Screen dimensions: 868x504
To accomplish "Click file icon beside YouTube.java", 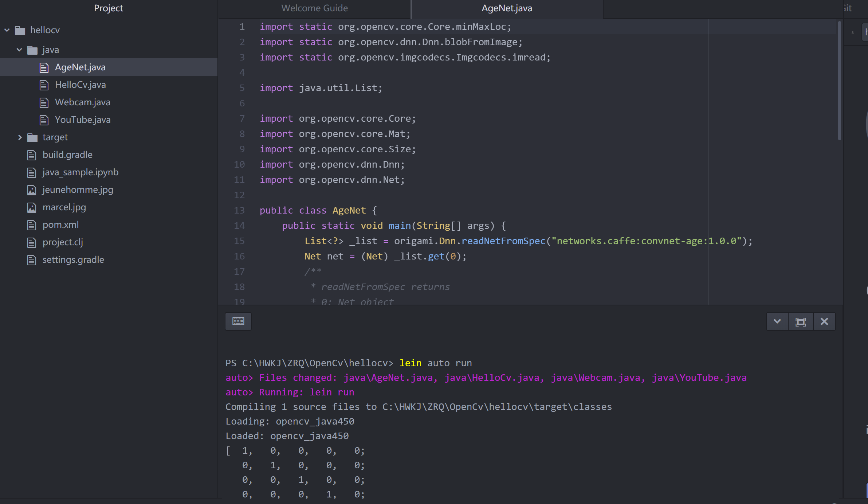I will pyautogui.click(x=44, y=120).
